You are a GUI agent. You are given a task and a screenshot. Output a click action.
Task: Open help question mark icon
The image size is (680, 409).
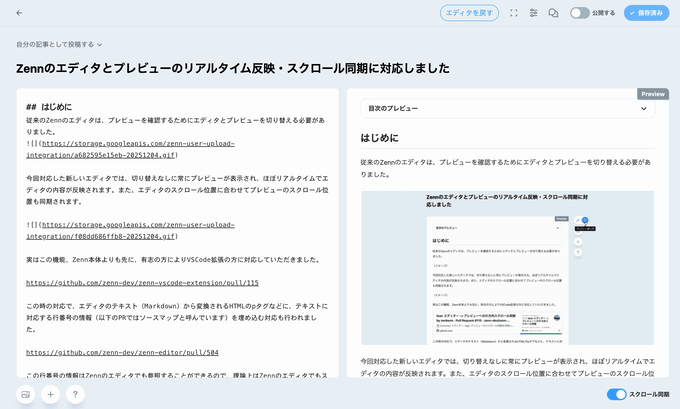coord(75,394)
